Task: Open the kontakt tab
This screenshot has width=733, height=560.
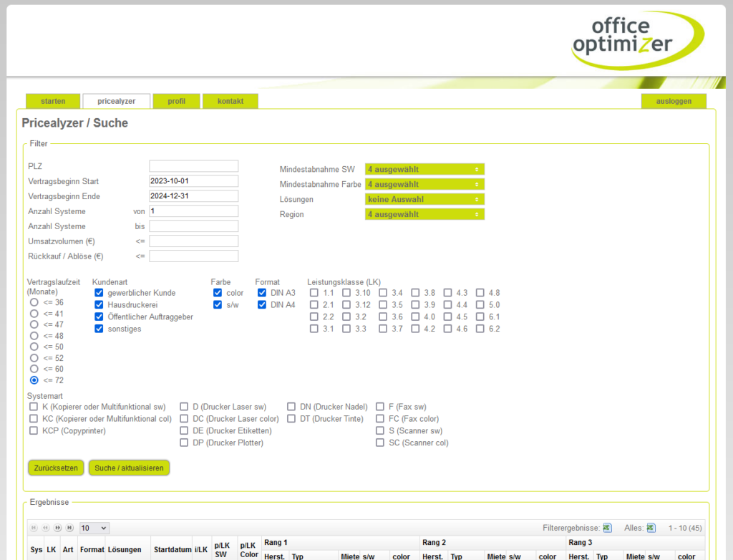Action: 230,102
